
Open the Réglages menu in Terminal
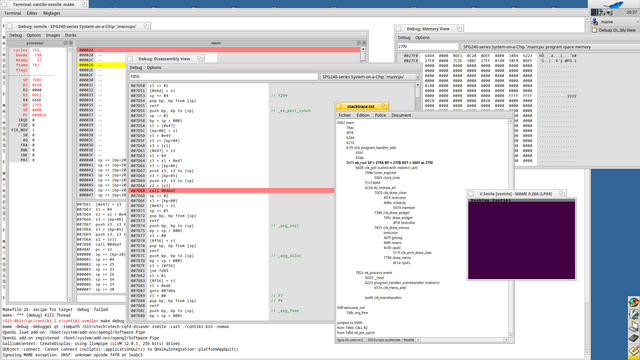point(51,13)
